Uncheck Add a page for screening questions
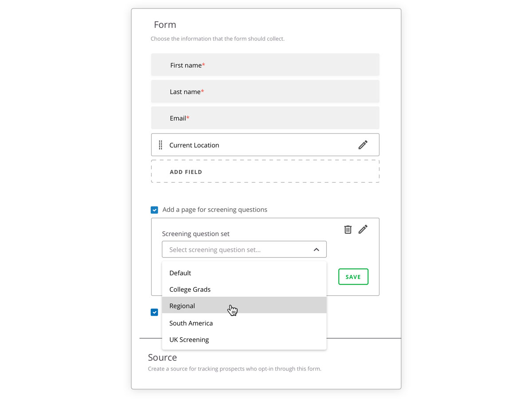 (154, 210)
